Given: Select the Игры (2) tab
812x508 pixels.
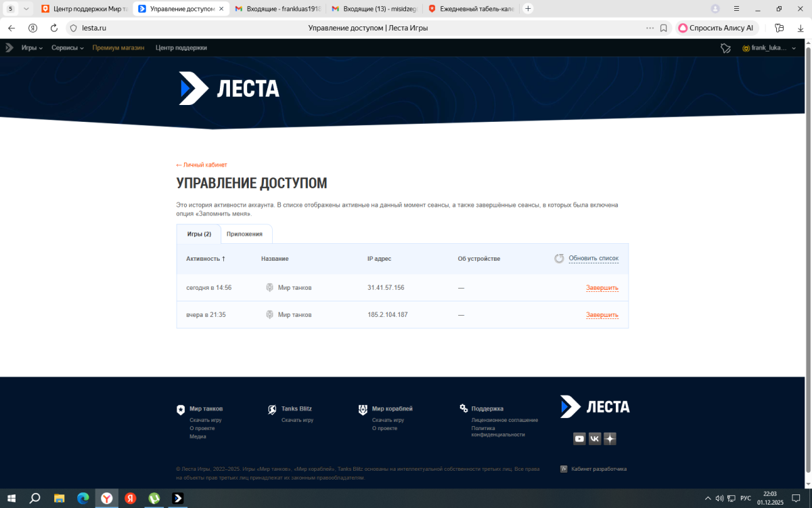Looking at the screenshot, I should point(199,234).
